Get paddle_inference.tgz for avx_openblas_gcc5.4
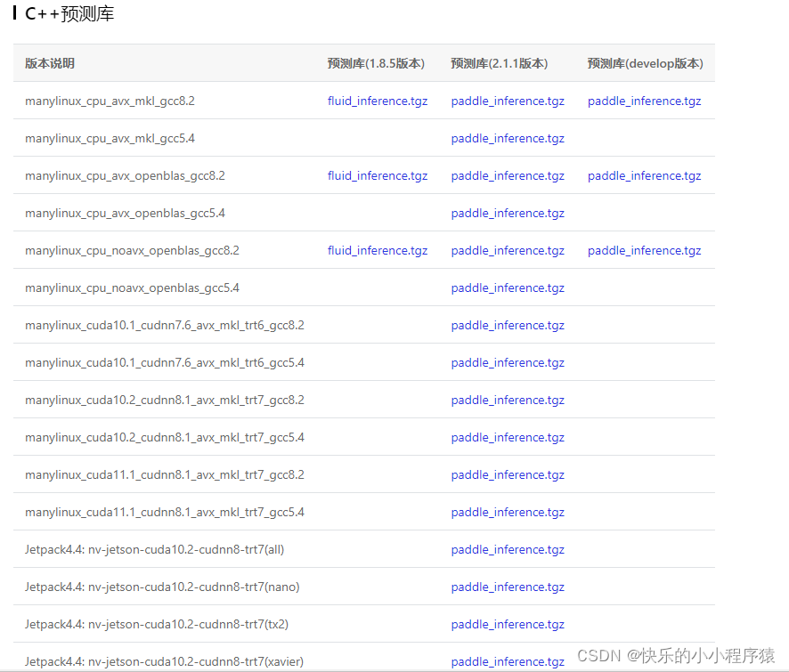 [x=507, y=213]
